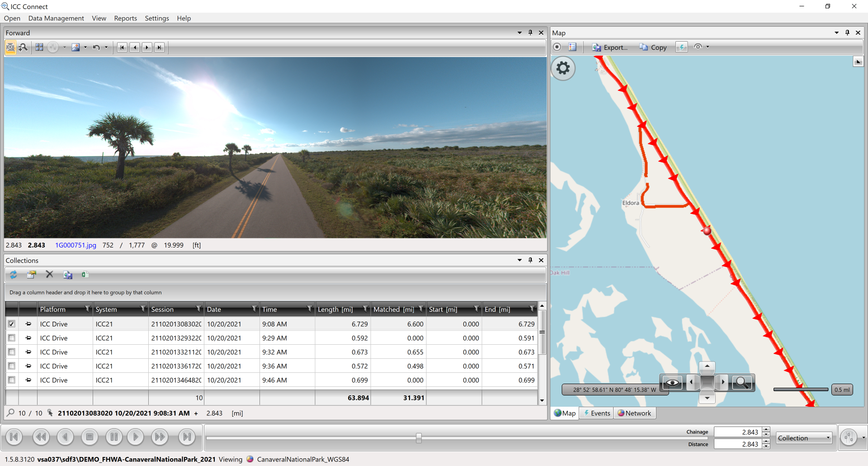The image size is (868, 466).
Task: Expand the image options dropdown arrow in Forward toolbar
Action: [x=85, y=48]
